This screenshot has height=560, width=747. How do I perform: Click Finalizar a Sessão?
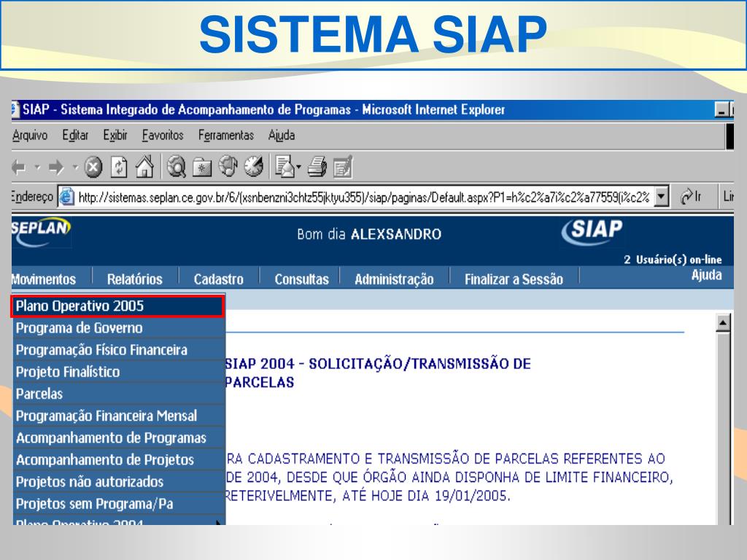(514, 279)
